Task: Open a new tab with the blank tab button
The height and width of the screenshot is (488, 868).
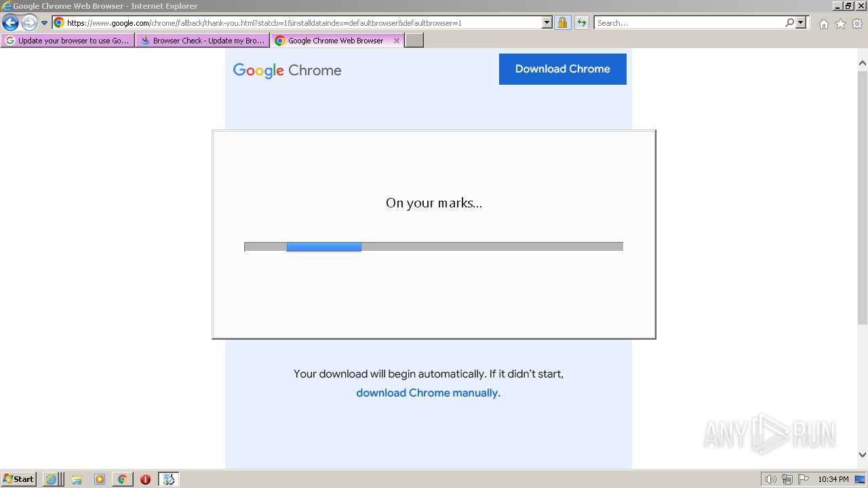Action: click(414, 41)
